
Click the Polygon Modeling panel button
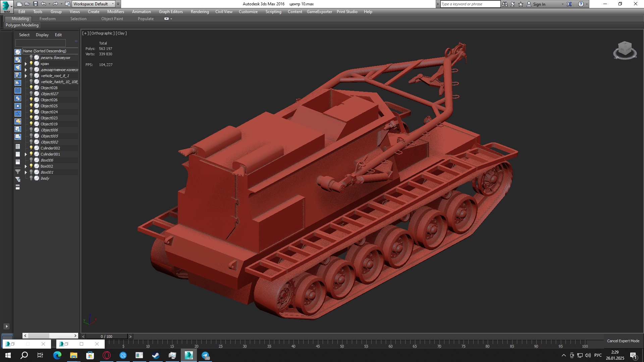point(22,25)
